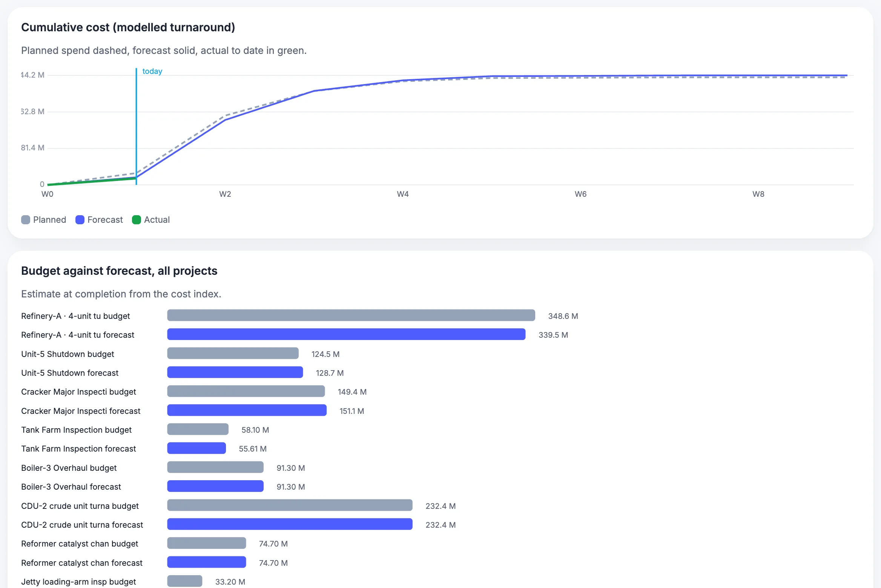The width and height of the screenshot is (881, 588).
Task: Click the 348.6 M value
Action: [x=563, y=316]
